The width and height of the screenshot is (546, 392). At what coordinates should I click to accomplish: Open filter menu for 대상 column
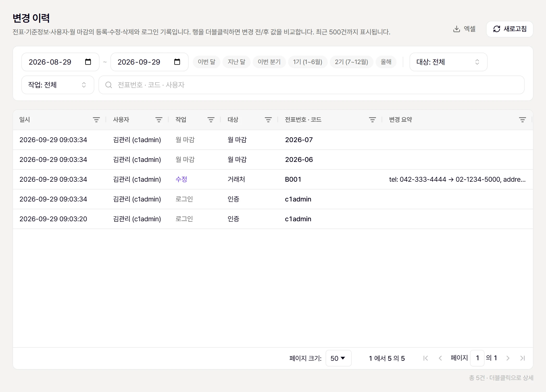click(268, 120)
